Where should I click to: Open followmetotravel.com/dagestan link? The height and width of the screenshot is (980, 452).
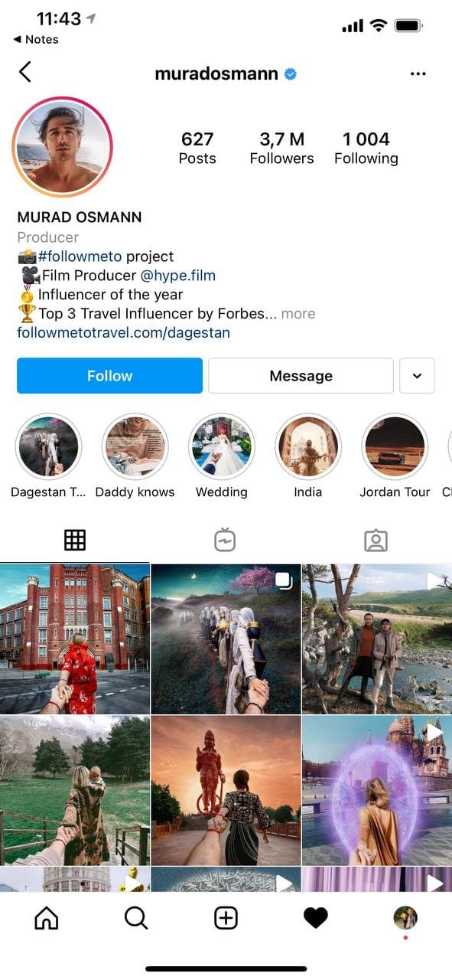tap(123, 332)
